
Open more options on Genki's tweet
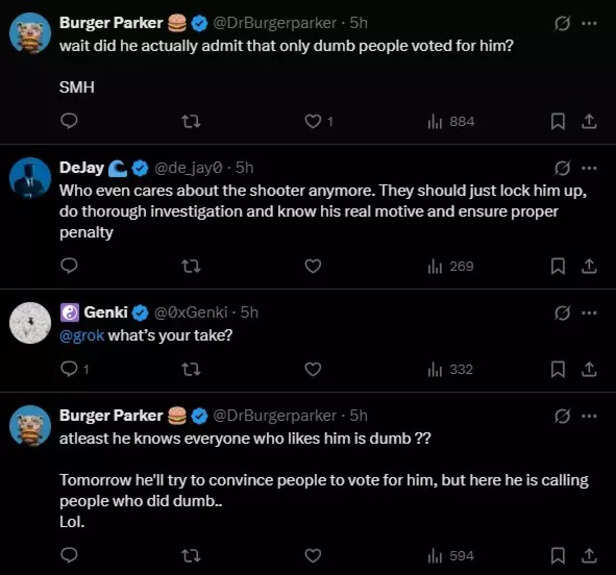pos(589,313)
